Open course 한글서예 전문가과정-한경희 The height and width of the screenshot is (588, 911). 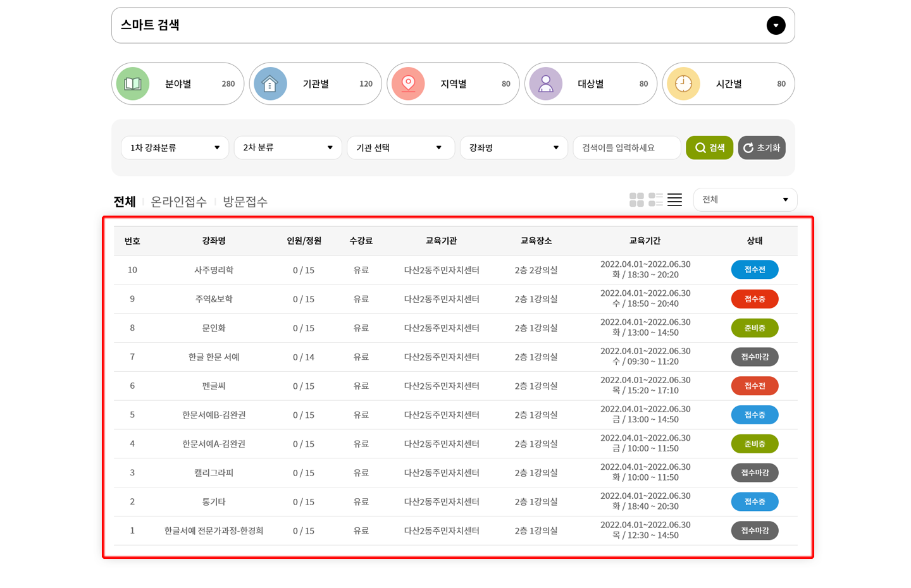click(214, 531)
